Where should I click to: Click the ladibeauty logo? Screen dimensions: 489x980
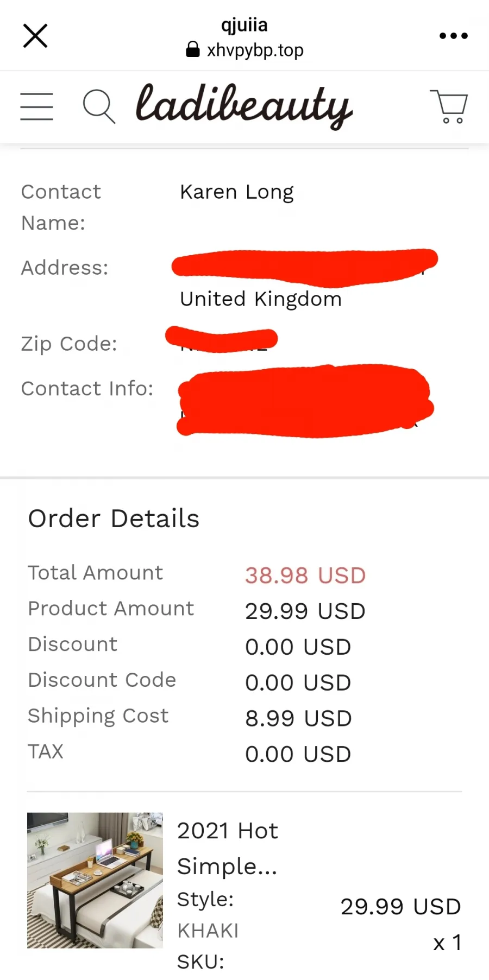pos(244,106)
